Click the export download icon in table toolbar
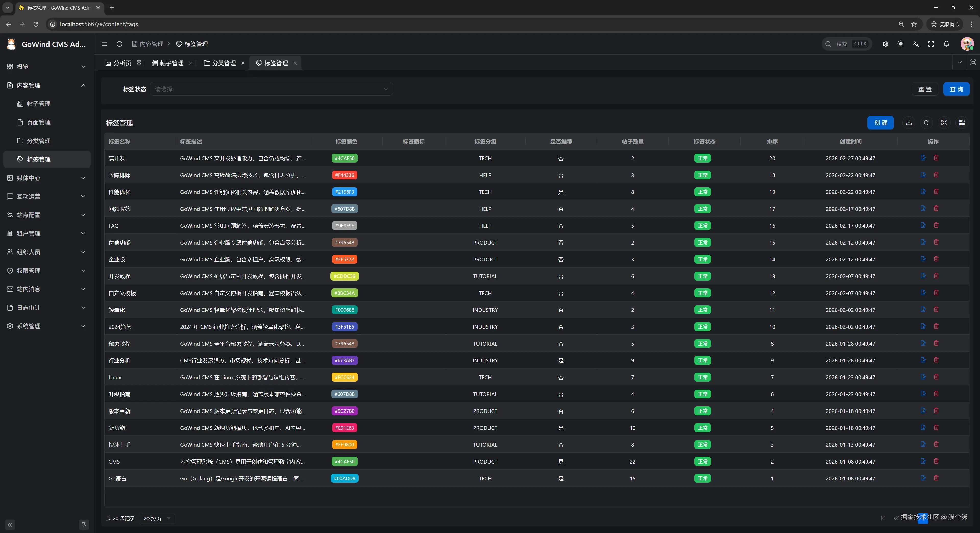This screenshot has width=980, height=533. (909, 123)
